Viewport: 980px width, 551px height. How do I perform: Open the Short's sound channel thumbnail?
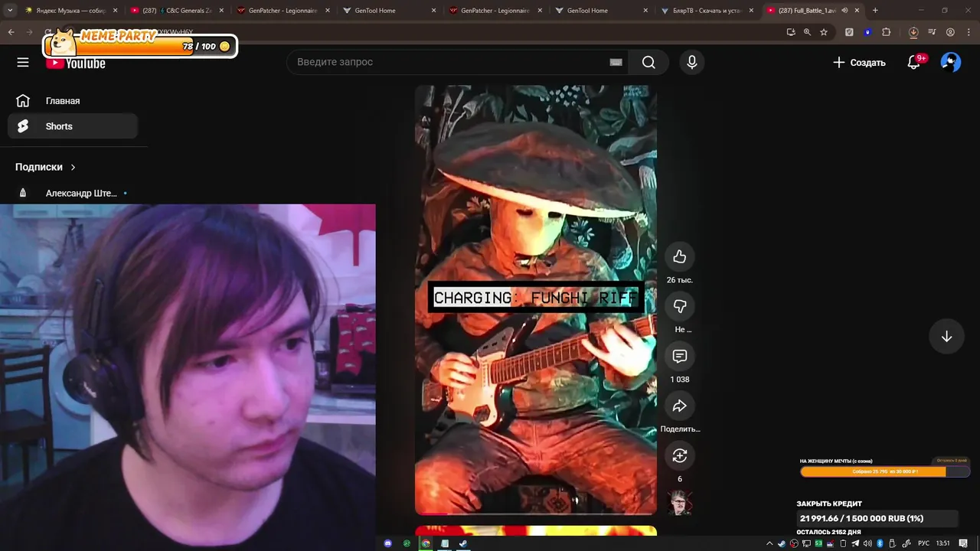pos(680,503)
